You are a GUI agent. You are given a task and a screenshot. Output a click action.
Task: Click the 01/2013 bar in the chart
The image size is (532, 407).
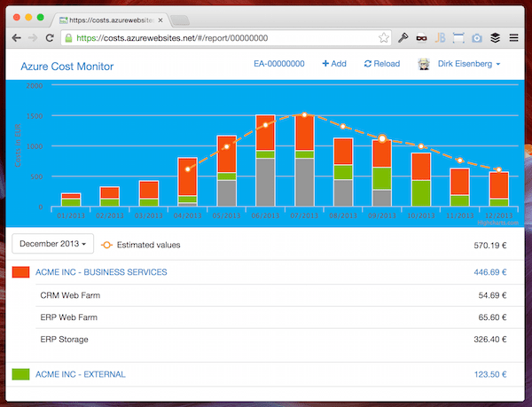pyautogui.click(x=71, y=200)
